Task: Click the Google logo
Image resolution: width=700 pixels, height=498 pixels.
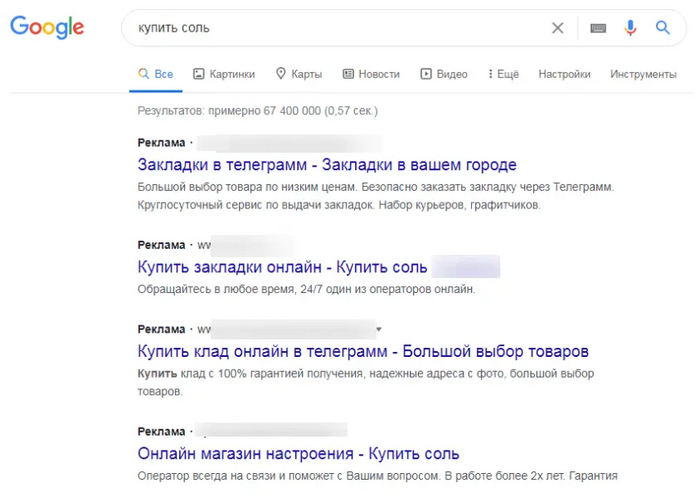Action: point(47,27)
